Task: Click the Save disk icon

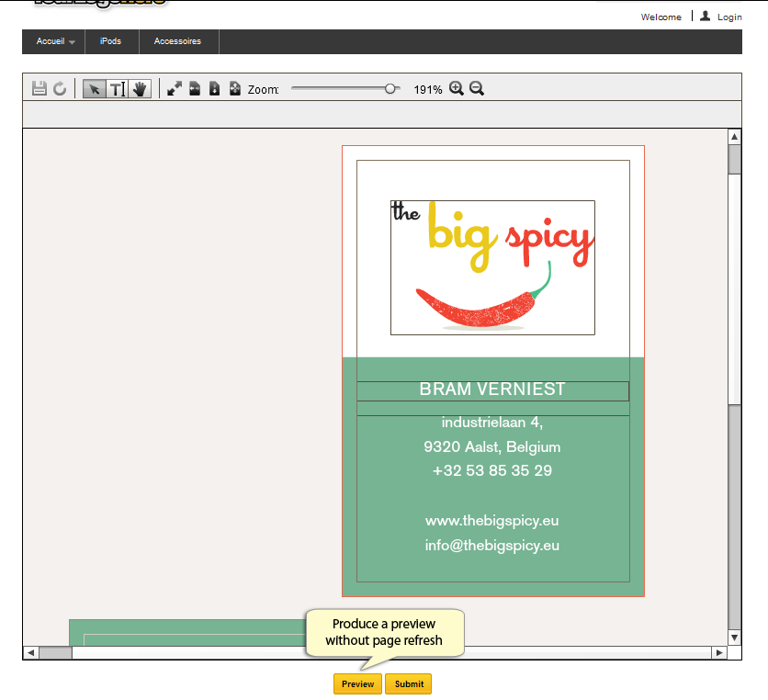Action: [x=40, y=89]
